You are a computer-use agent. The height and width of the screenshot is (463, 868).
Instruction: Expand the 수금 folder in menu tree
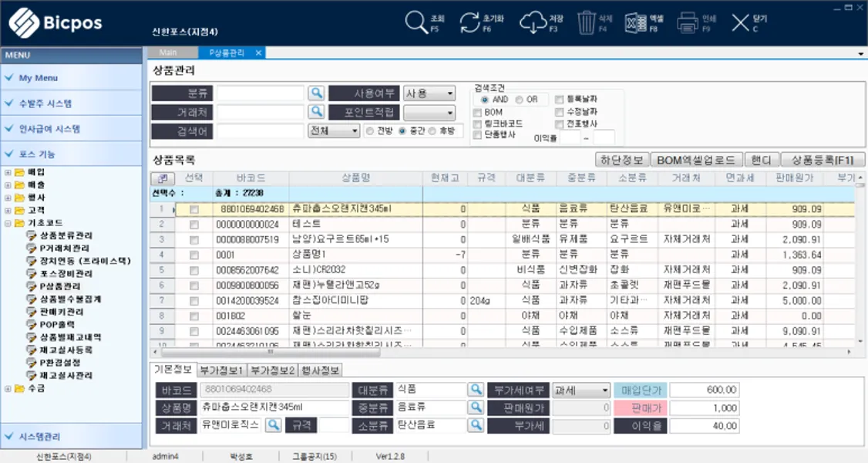pyautogui.click(x=8, y=389)
